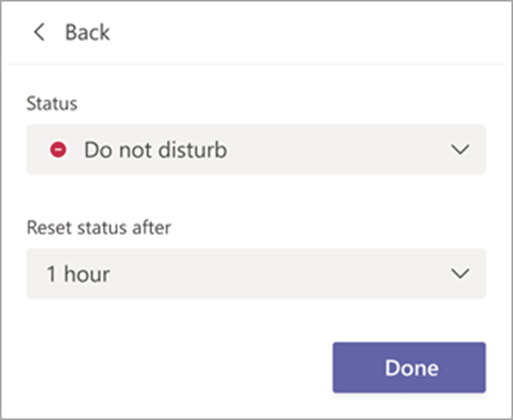Click the red minus presence indicator
Screen dimensions: 513x420
pyautogui.click(x=58, y=150)
